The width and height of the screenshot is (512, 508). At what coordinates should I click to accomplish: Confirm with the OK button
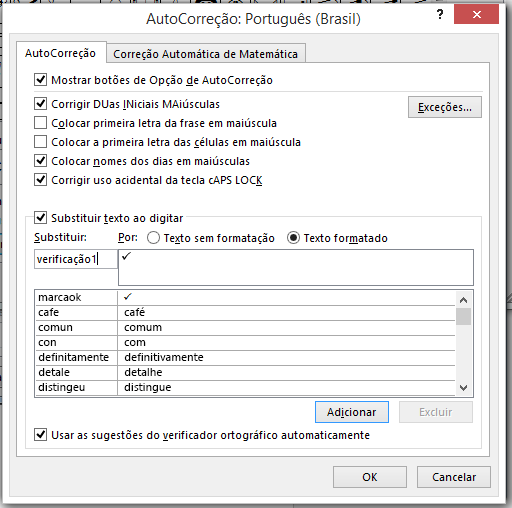[x=370, y=477]
